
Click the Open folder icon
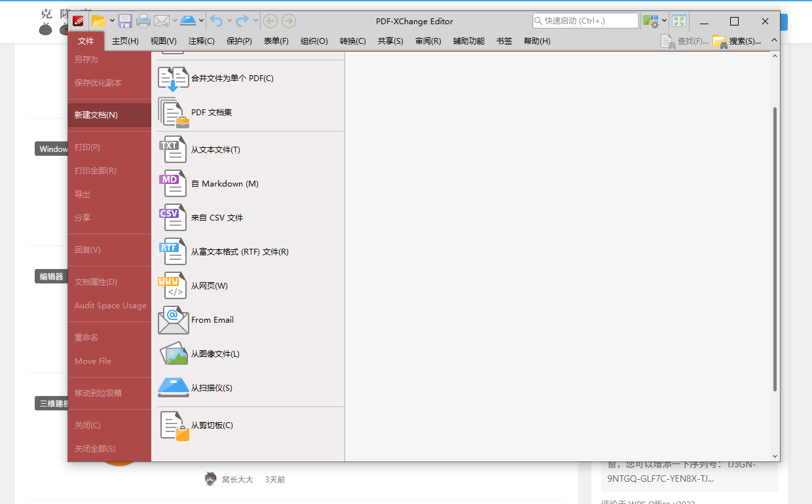tap(98, 21)
